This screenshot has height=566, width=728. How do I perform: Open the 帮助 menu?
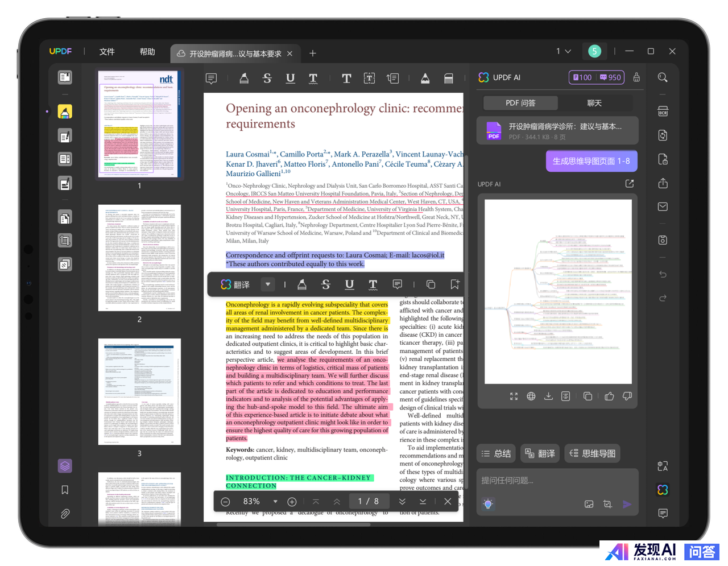pos(147,52)
